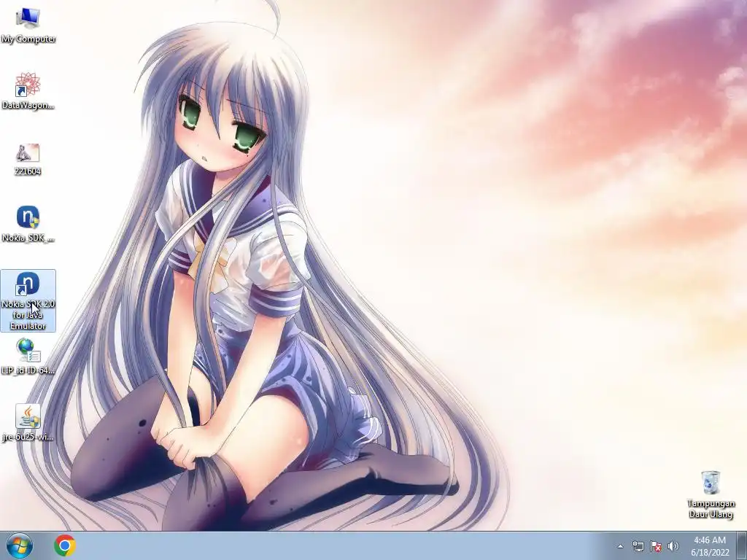This screenshot has height=560, width=747.
Task: Open the clock showing 4:46 AM
Action: pyautogui.click(x=710, y=546)
